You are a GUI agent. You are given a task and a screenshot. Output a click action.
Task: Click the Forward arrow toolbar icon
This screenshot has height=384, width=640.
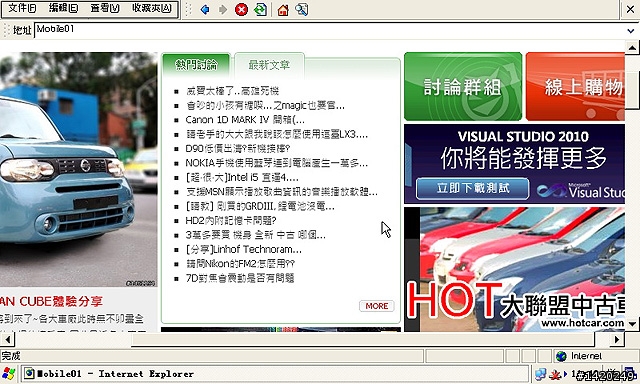click(x=223, y=9)
